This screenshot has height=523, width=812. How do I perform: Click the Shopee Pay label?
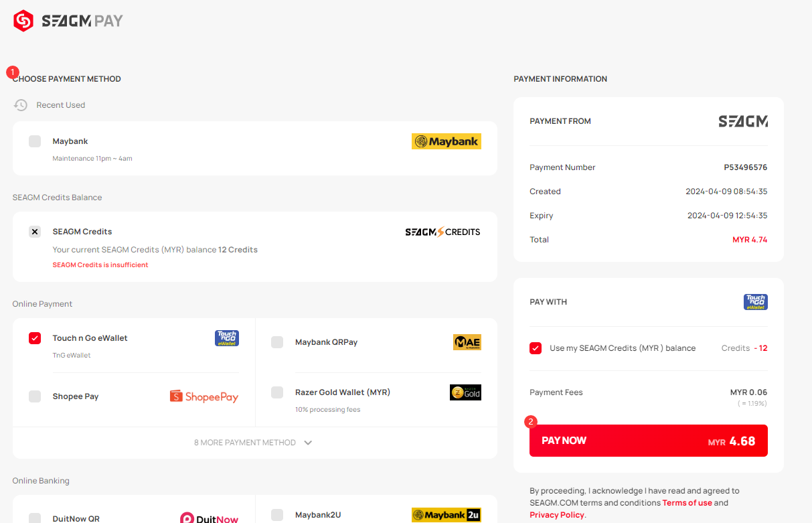76,396
